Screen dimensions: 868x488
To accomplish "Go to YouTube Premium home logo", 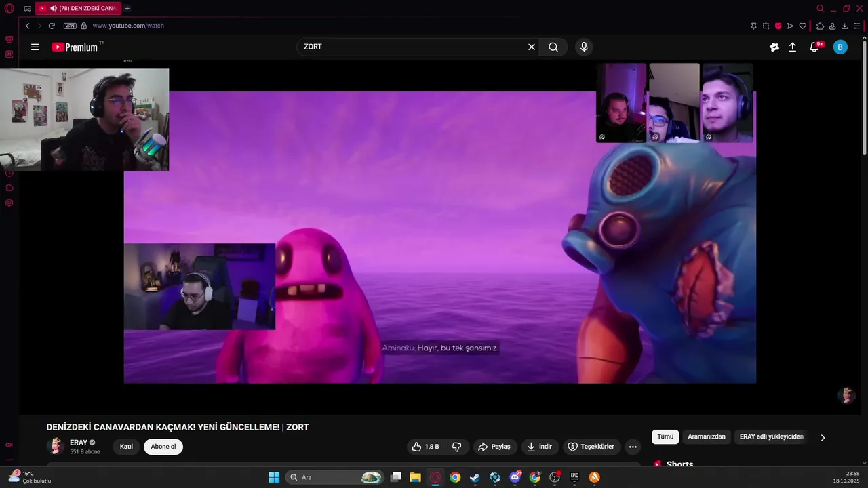I will (75, 47).
